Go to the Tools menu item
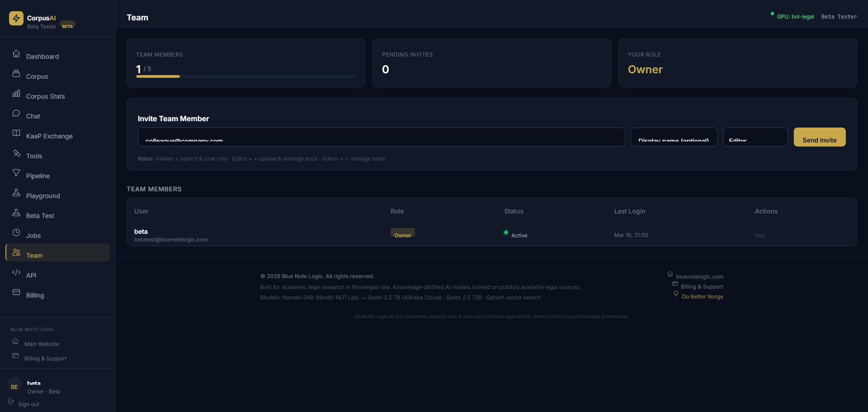This screenshot has width=868, height=412. pos(34,156)
